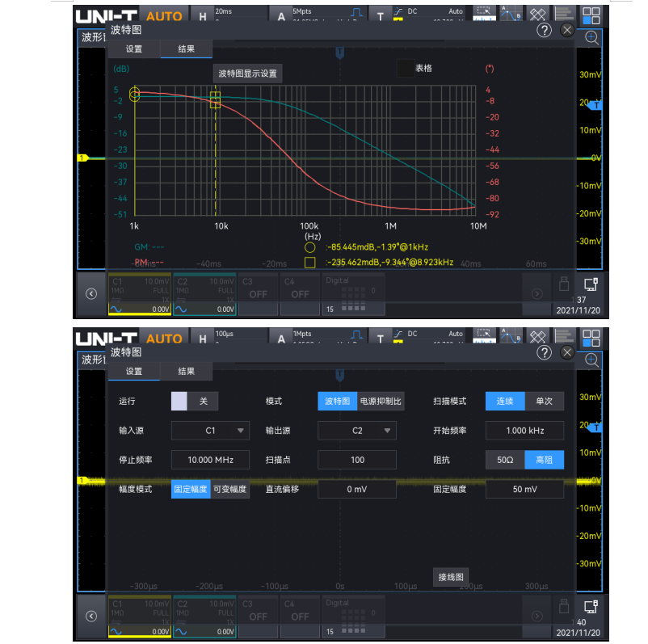Click the magnifier zoom icon beside the Bode results plot
The image size is (648, 644).
pyautogui.click(x=592, y=37)
